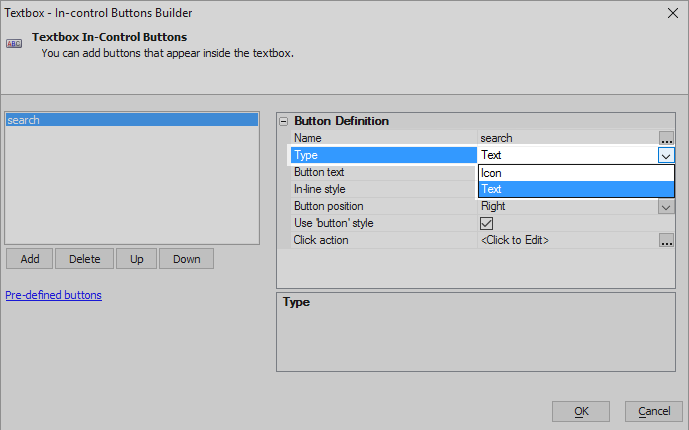
Task: Select the Click action property row
Action: (482, 240)
